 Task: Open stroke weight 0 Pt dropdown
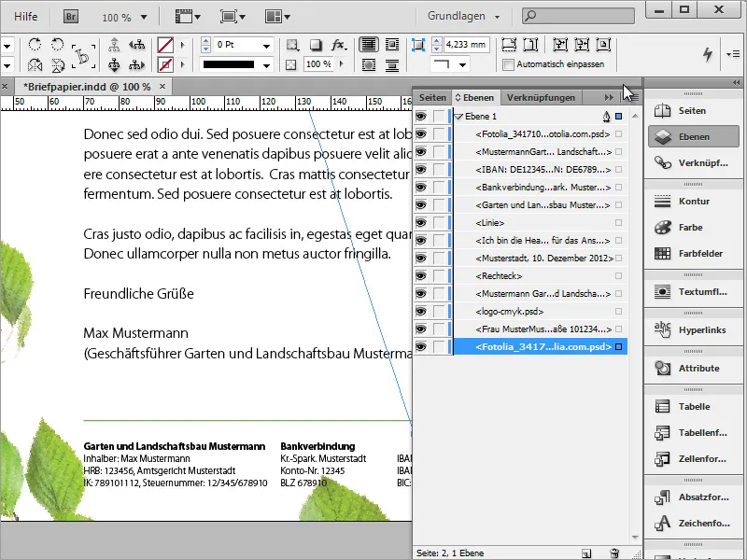pyautogui.click(x=266, y=46)
